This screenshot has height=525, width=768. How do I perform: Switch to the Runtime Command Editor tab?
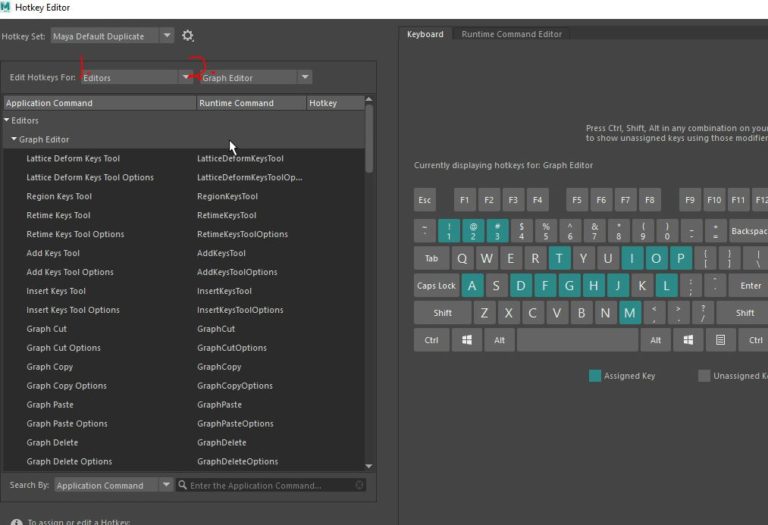[511, 34]
